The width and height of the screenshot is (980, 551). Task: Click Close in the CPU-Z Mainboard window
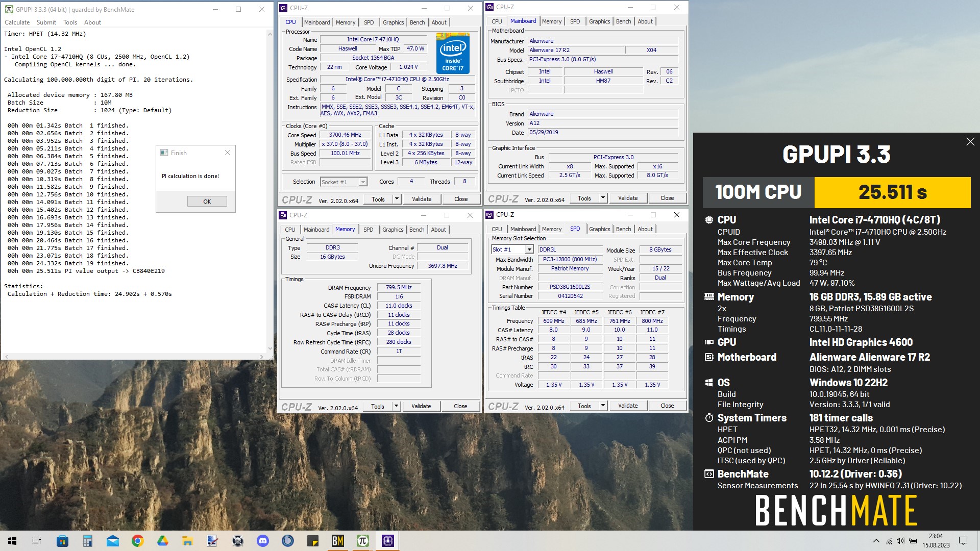(x=667, y=198)
